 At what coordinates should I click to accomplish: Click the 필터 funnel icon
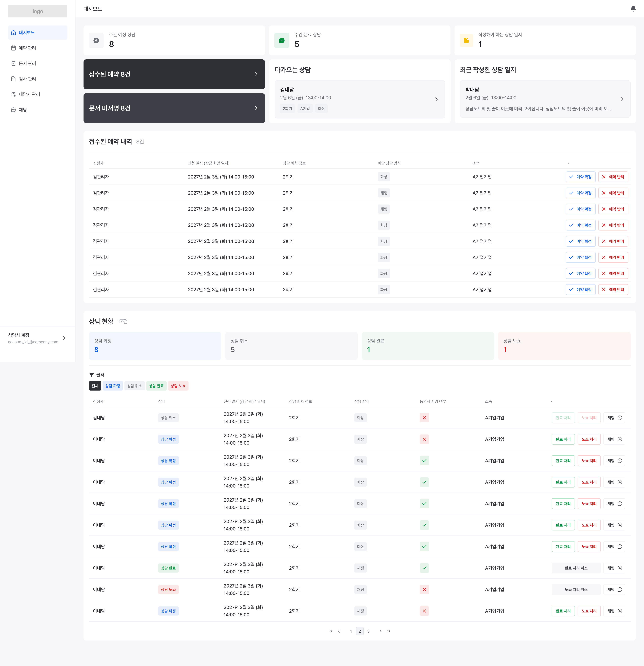(x=91, y=375)
